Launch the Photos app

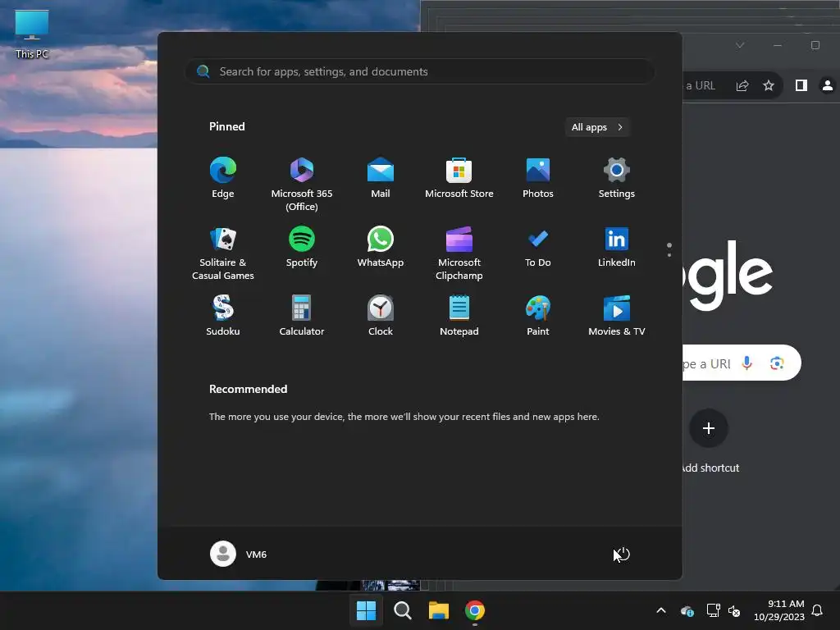tap(538, 178)
